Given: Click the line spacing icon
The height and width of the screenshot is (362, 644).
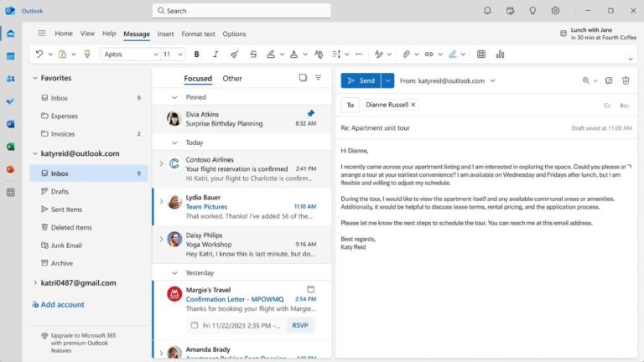Looking at the screenshot, I should pos(336,54).
